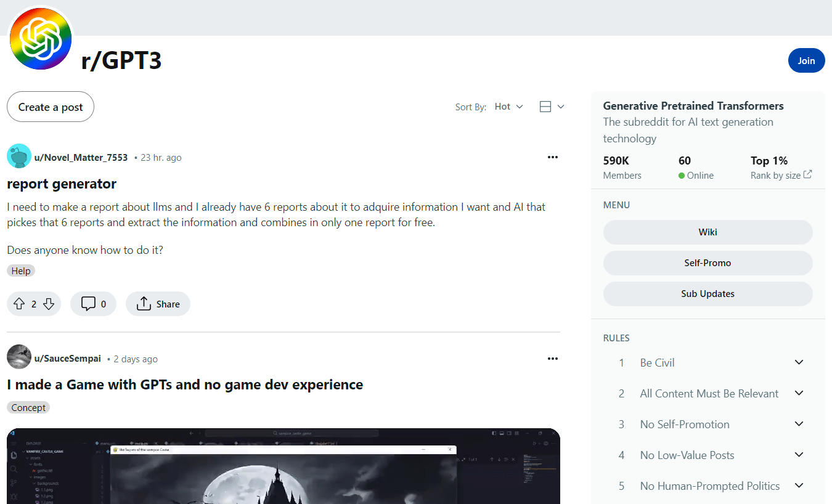
Task: Expand the All Content Must Be Relevant rule
Action: (799, 393)
